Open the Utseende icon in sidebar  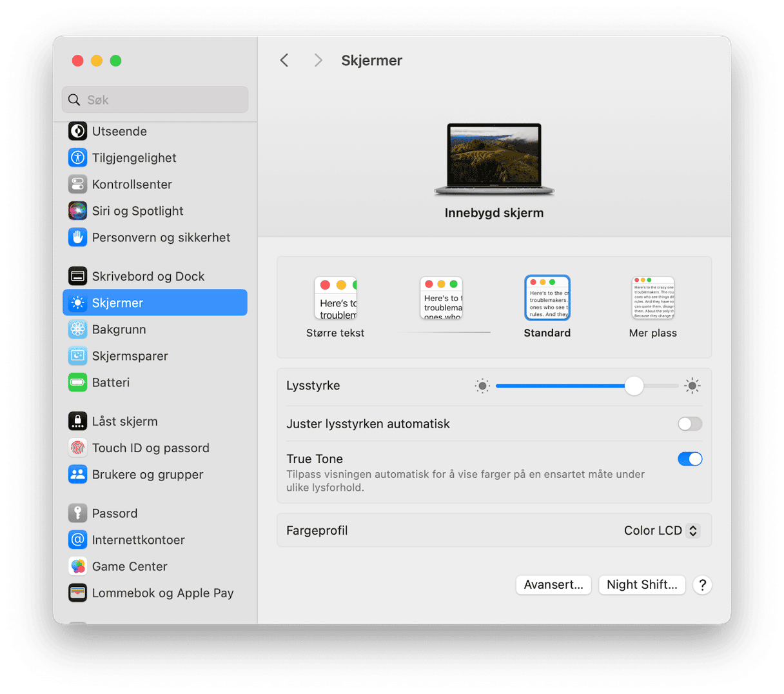pyautogui.click(x=77, y=132)
